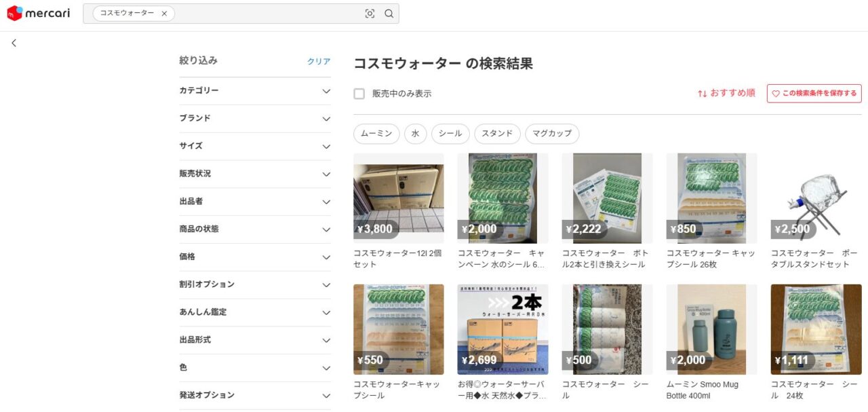Choose the スタンド keyword chip
Image resolution: width=868 pixels, height=412 pixels.
(x=497, y=134)
